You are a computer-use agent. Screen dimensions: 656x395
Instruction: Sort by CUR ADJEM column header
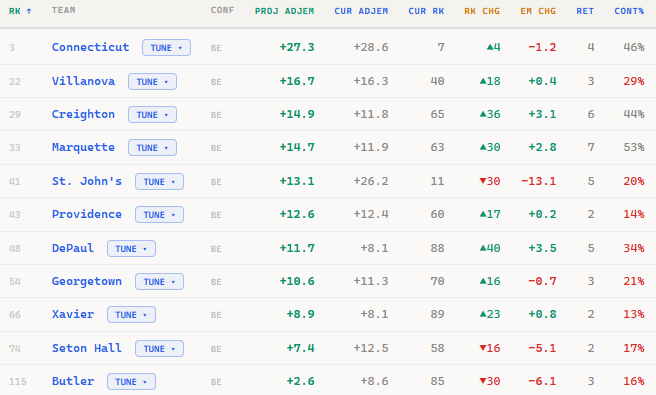361,11
